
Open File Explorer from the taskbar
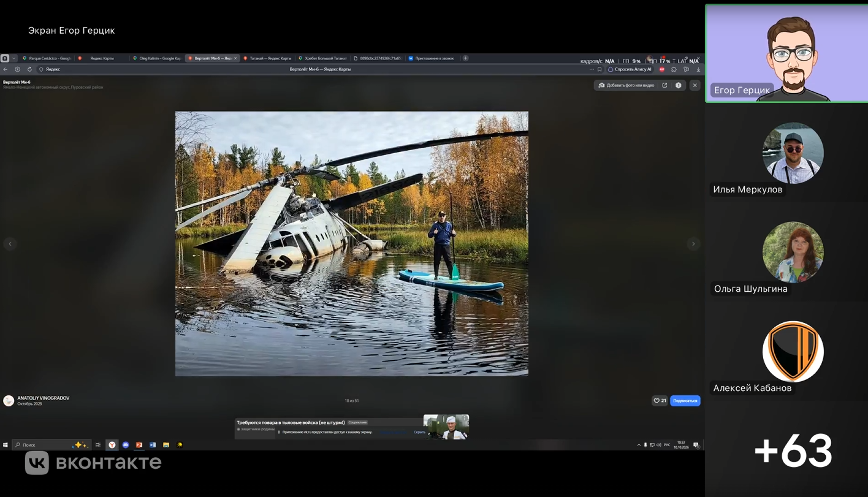tap(166, 445)
